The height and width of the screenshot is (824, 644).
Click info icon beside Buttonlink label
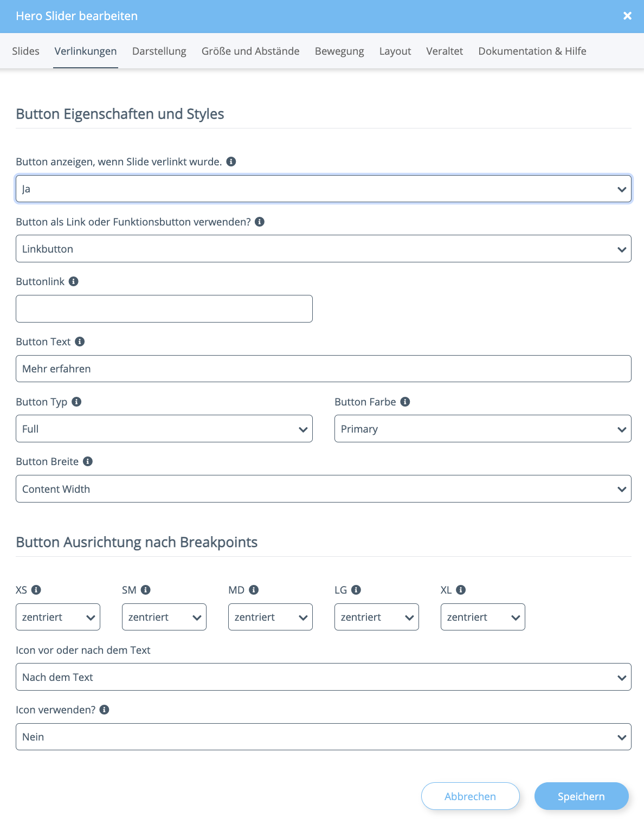[74, 281]
